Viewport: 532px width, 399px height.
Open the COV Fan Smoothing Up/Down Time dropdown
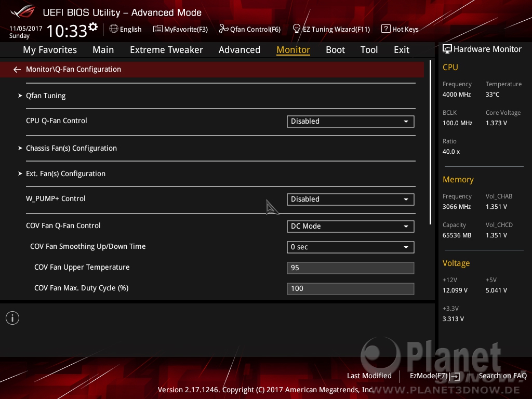point(351,247)
